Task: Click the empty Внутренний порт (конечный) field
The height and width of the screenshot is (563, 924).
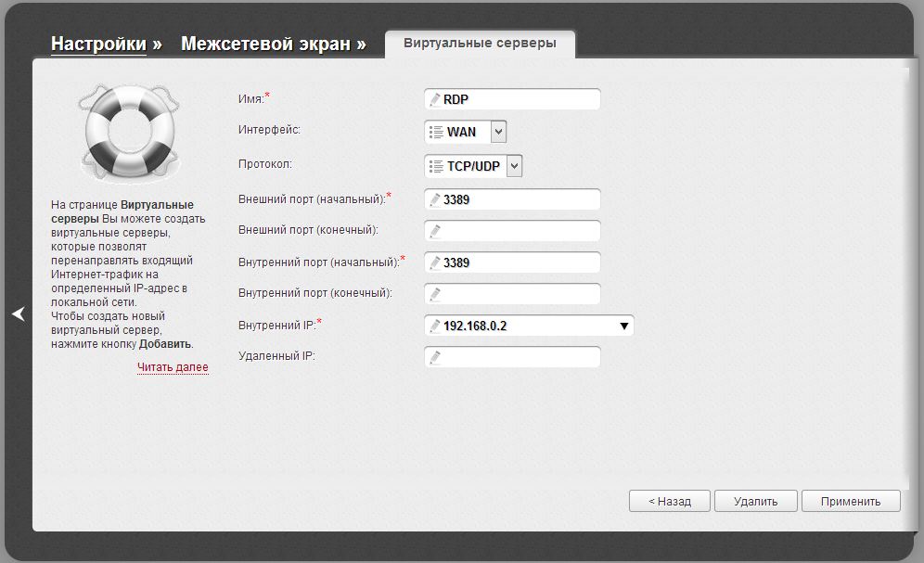Action: [x=520, y=294]
